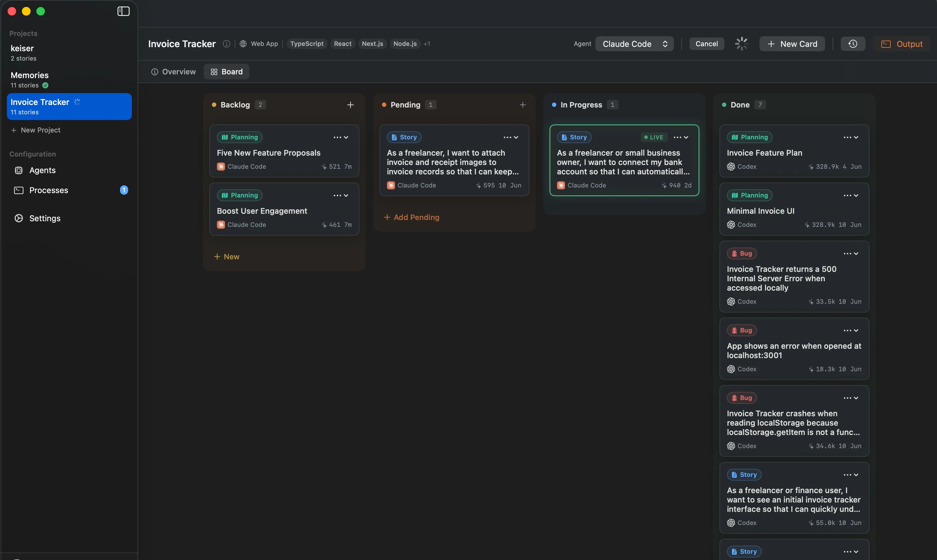The width and height of the screenshot is (937, 560).
Task: Open the Output panel button
Action: pos(902,44)
